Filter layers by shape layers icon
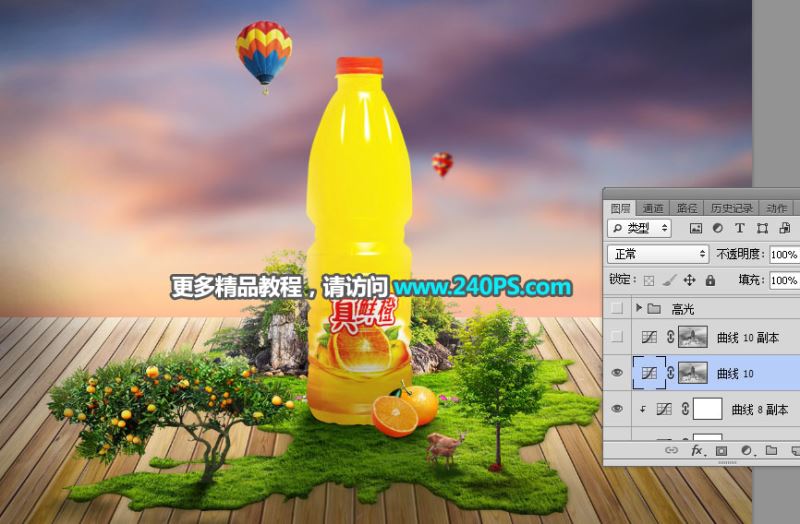This screenshot has height=524, width=800. pyautogui.click(x=762, y=228)
